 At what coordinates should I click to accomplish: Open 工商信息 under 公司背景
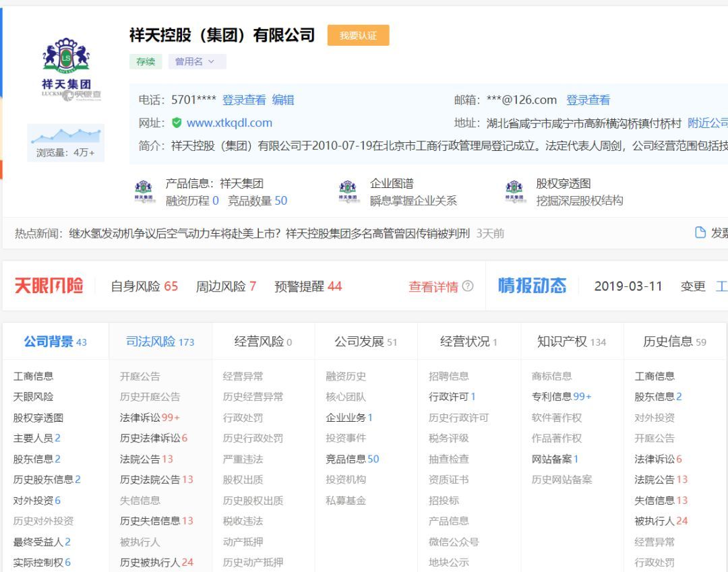(x=33, y=376)
